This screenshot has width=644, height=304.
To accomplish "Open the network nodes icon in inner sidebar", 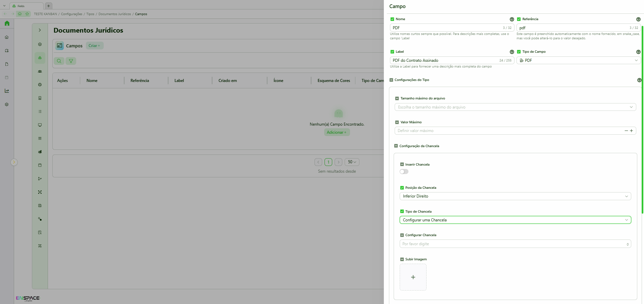I will [x=40, y=192].
